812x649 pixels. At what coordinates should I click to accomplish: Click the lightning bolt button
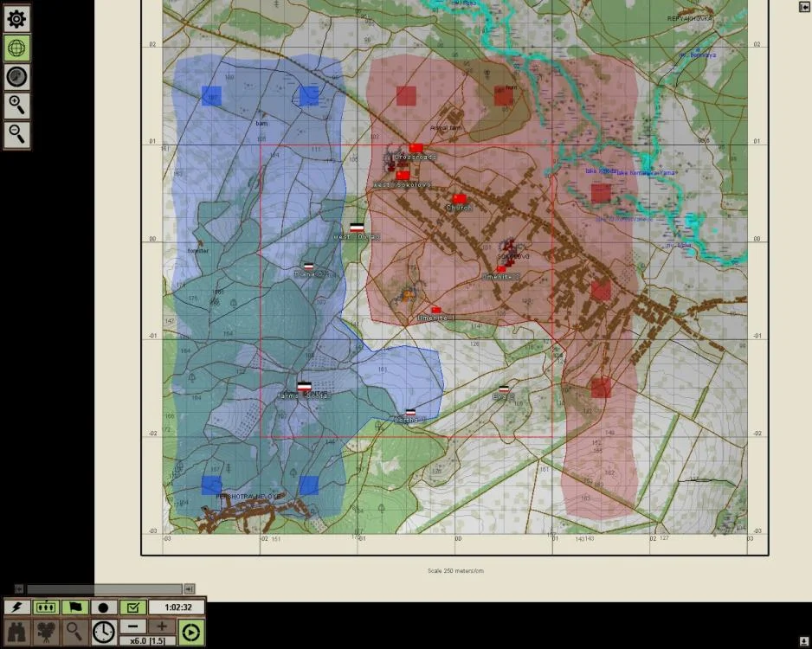coord(17,607)
